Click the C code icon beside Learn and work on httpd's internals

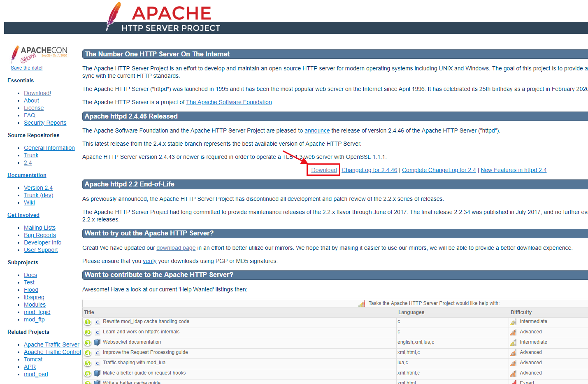click(x=98, y=332)
